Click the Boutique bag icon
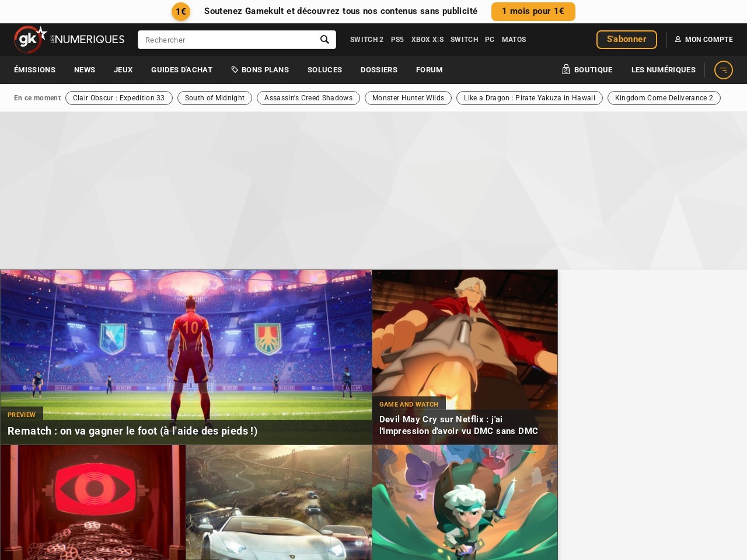747x560 pixels. (x=566, y=69)
